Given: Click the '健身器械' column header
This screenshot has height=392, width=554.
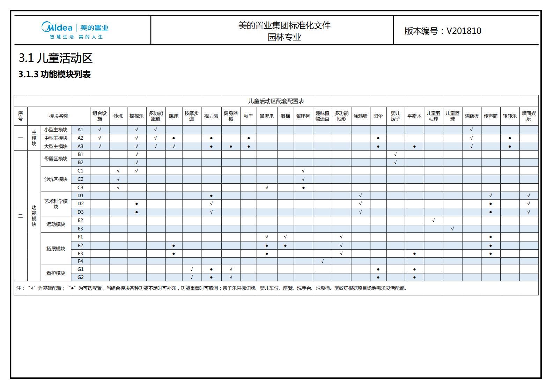Looking at the screenshot, I should click(231, 116).
